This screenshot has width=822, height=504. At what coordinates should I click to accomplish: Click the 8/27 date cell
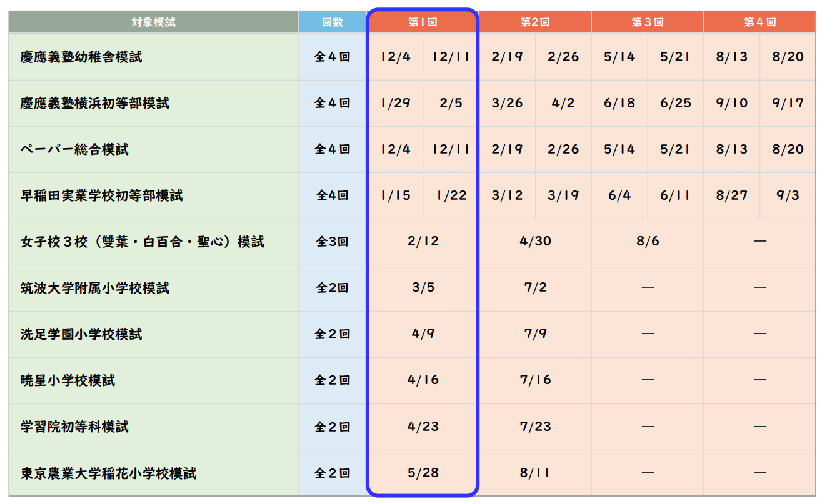(x=731, y=195)
